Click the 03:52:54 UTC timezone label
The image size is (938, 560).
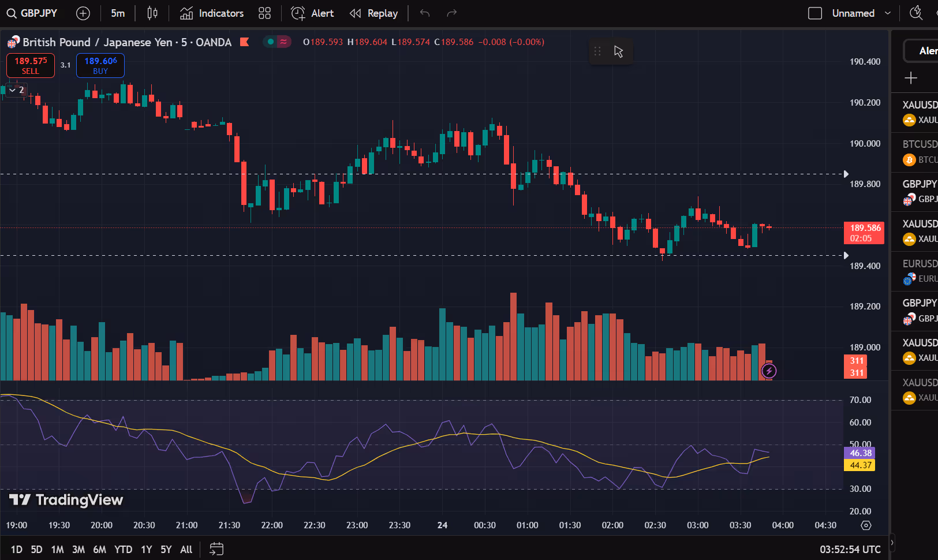[x=850, y=550]
